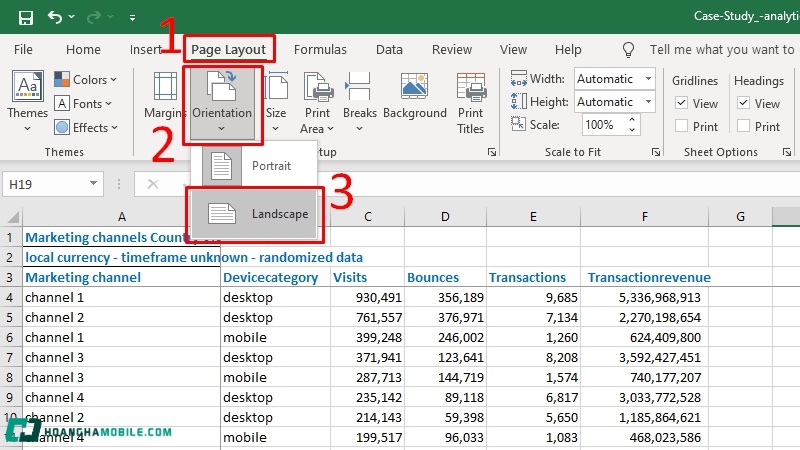Image resolution: width=800 pixels, height=450 pixels.
Task: Open the Breaks button
Action: click(360, 100)
